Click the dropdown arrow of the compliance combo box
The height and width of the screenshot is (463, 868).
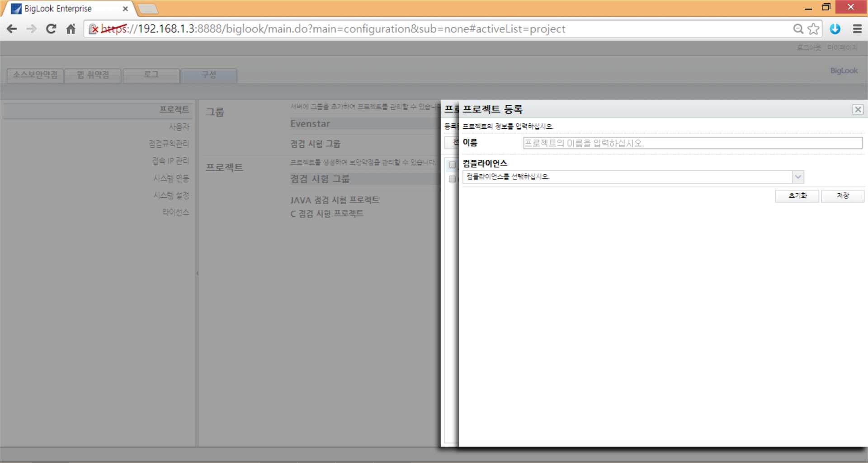click(798, 177)
